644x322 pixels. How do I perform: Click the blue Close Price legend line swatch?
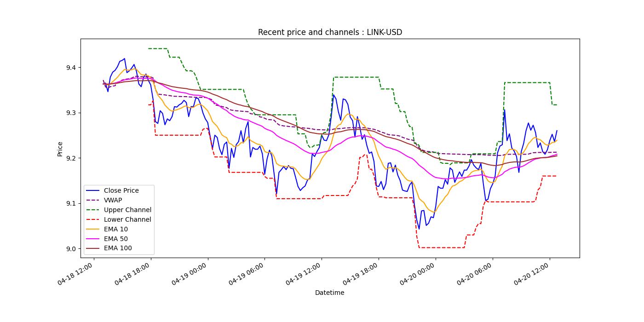tap(93, 190)
